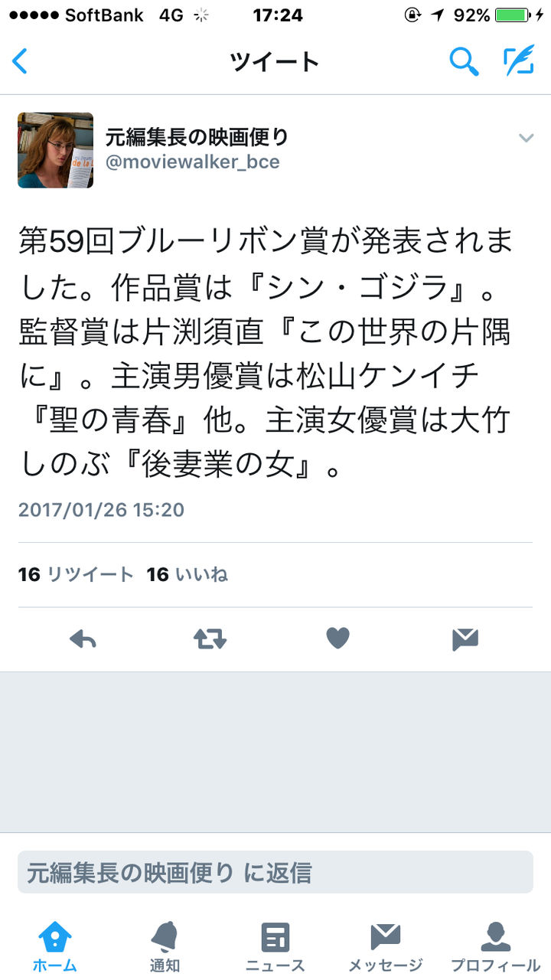551x980 pixels.
Task: Go back using the blue arrow
Action: (20, 61)
